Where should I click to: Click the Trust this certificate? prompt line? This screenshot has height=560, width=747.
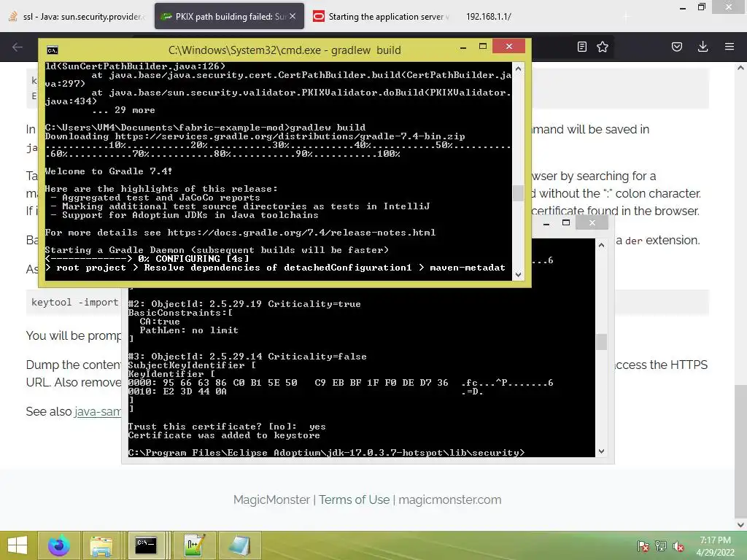[227, 427]
